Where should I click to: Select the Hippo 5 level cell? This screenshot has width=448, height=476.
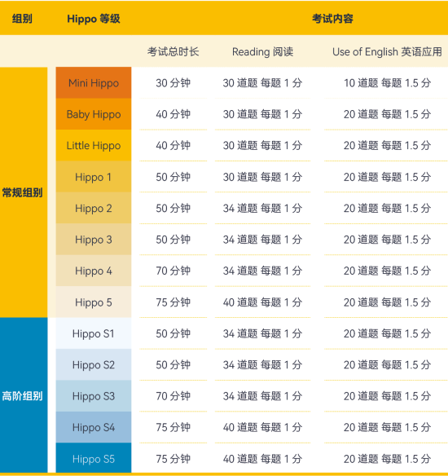coord(94,302)
